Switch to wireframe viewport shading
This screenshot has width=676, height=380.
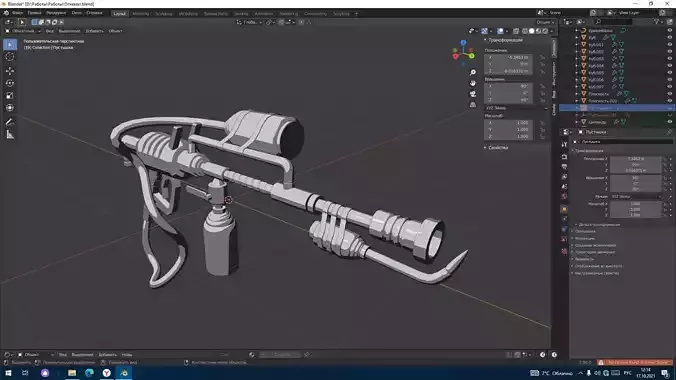coord(525,31)
